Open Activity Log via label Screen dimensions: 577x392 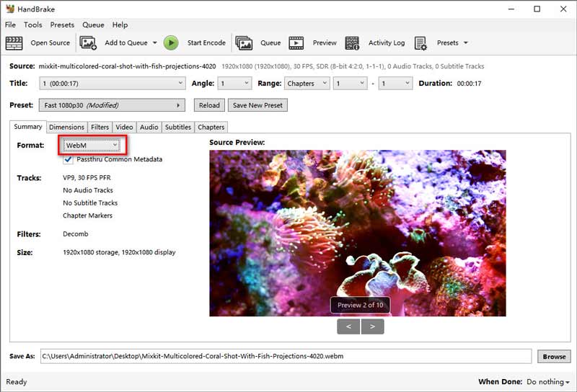click(x=387, y=43)
